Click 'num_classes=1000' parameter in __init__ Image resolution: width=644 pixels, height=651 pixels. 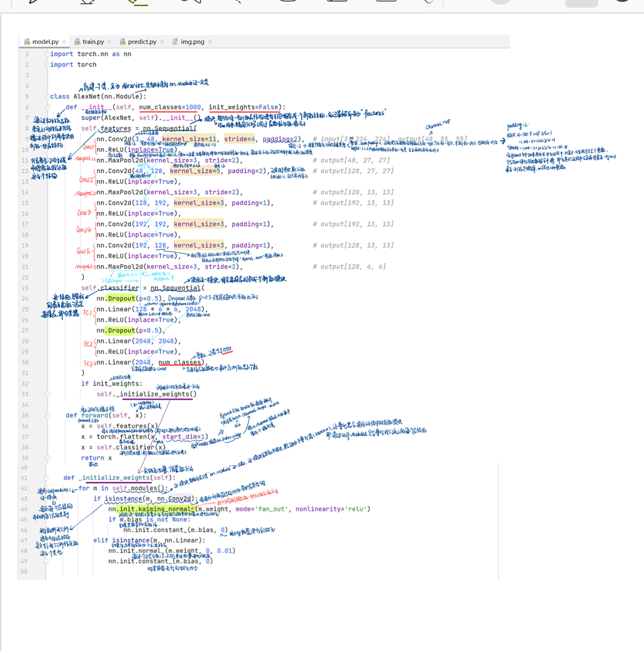tap(170, 107)
